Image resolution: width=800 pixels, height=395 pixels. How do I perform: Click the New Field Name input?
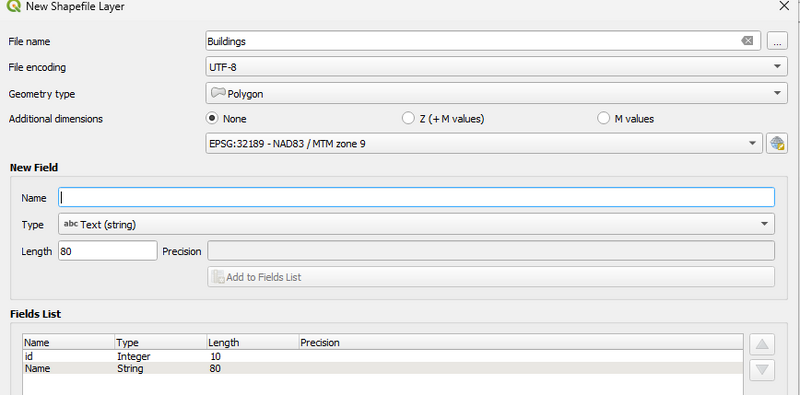pyautogui.click(x=416, y=198)
